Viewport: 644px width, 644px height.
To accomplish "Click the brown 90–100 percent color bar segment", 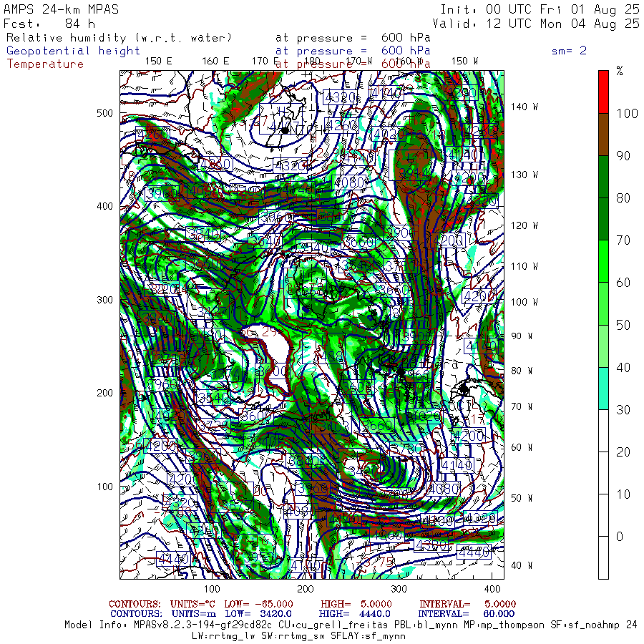I will coord(603,135).
